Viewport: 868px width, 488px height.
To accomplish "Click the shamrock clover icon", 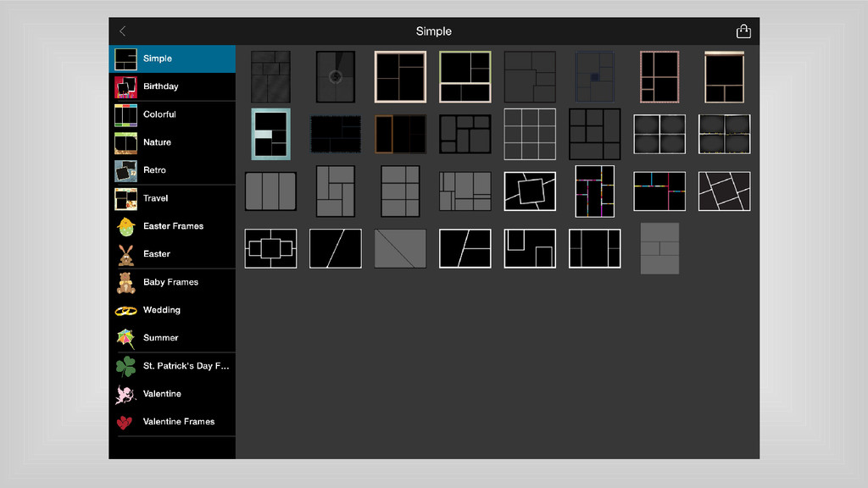I will point(125,366).
